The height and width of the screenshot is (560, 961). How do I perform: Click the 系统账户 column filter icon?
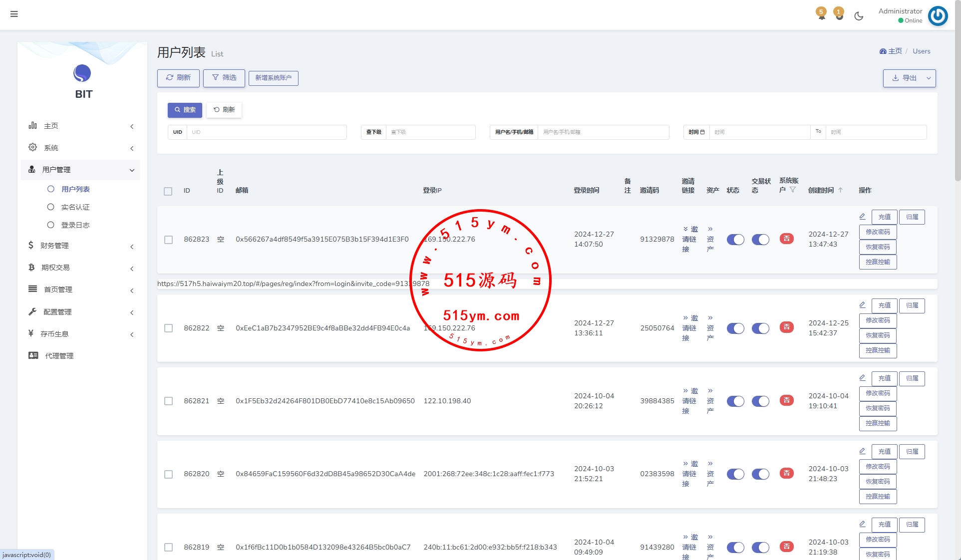(793, 190)
